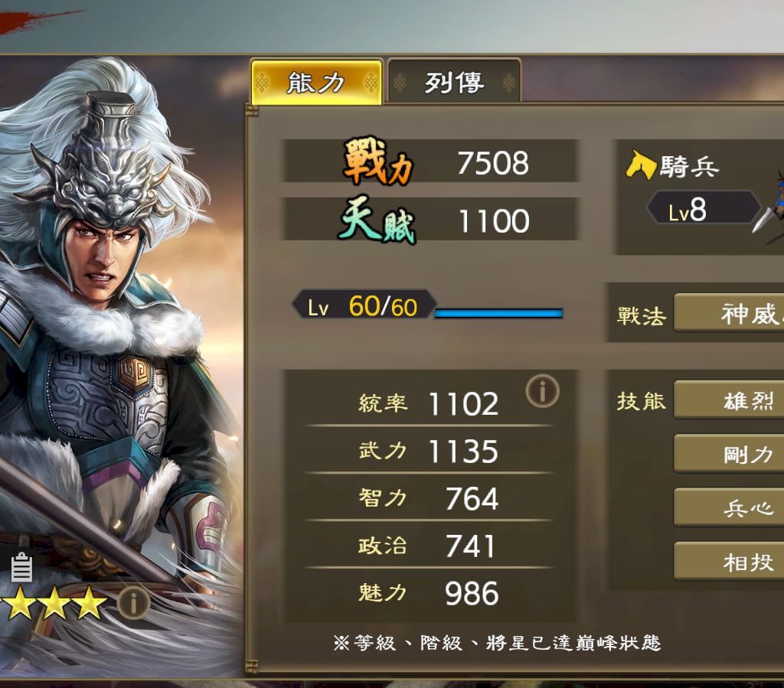
Task: Select the yellow cavalry horse icon
Action: (x=641, y=165)
